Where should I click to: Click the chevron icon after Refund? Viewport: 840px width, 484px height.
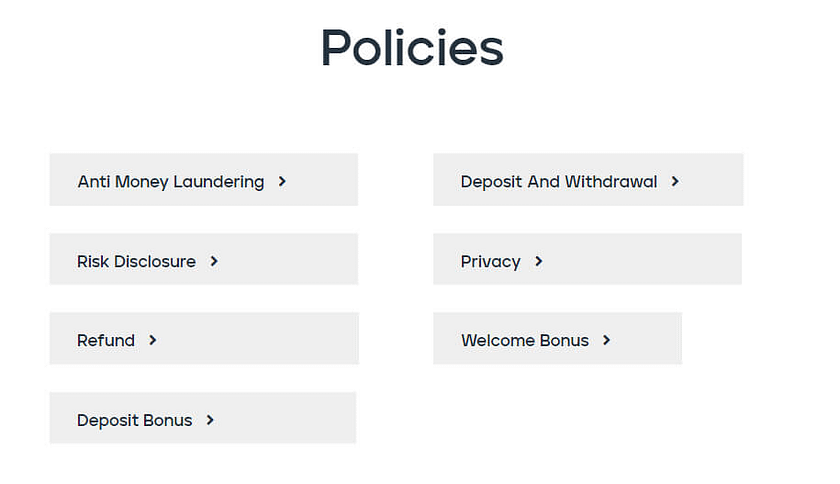(152, 340)
